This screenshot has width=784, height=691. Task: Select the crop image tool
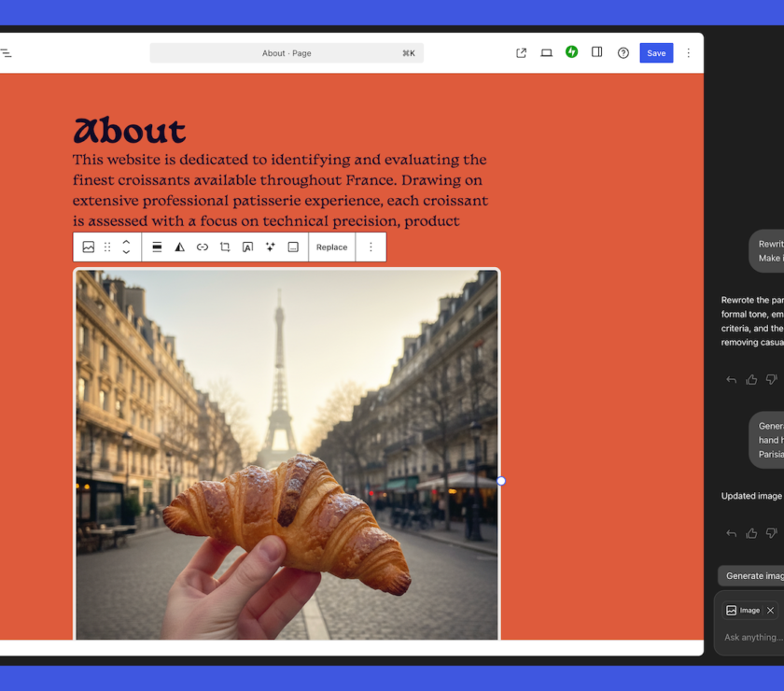pyautogui.click(x=225, y=247)
